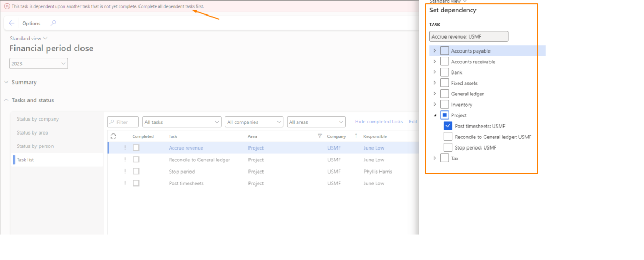Screen dimensions: 644x260
Task: Refresh the task grid with circular arrows icon
Action: tap(113, 137)
